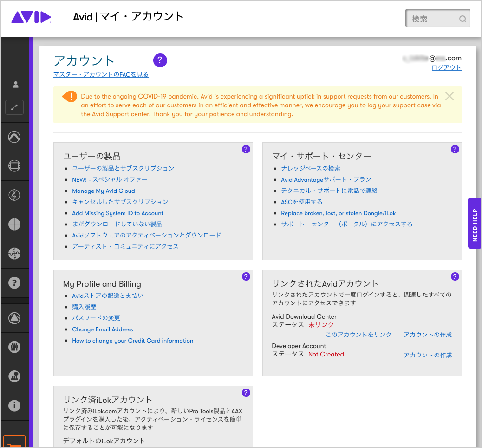482x448 pixels.
Task: Open the three-people community sidebar icon
Action: pyautogui.click(x=14, y=347)
